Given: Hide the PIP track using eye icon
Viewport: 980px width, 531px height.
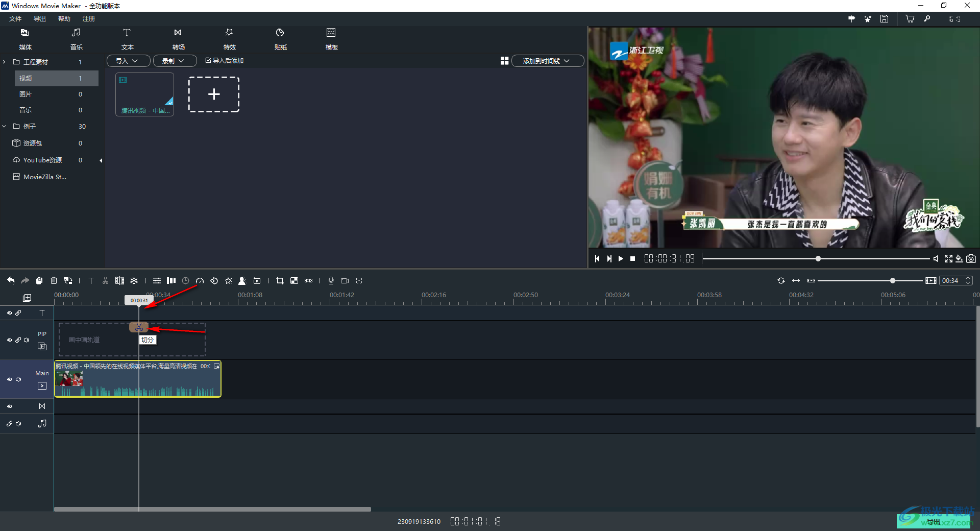Looking at the screenshot, I should 9,340.
